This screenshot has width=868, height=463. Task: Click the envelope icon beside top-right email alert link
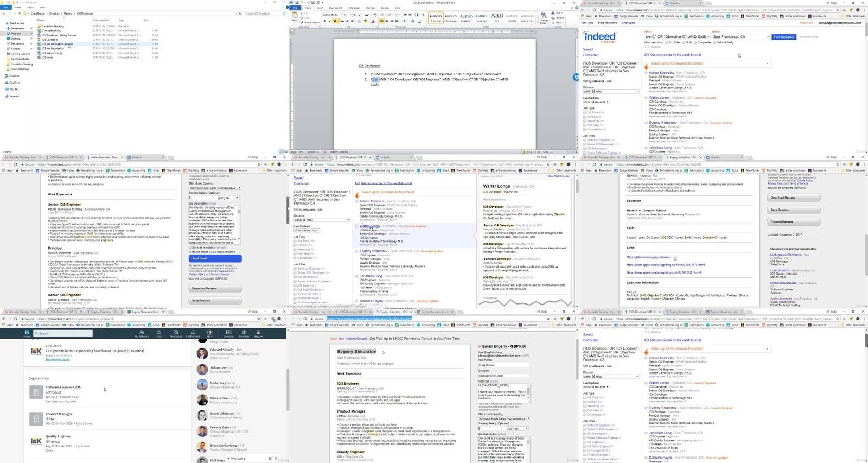click(x=647, y=55)
